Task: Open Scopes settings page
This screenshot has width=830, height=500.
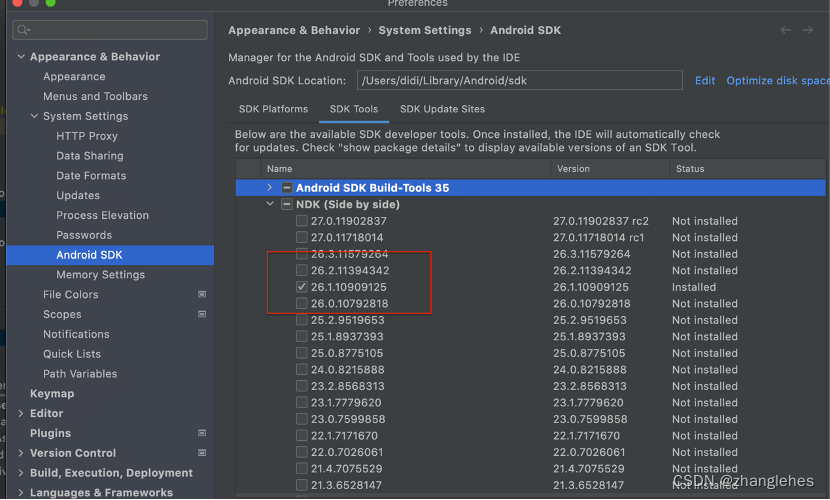Action: click(x=62, y=314)
